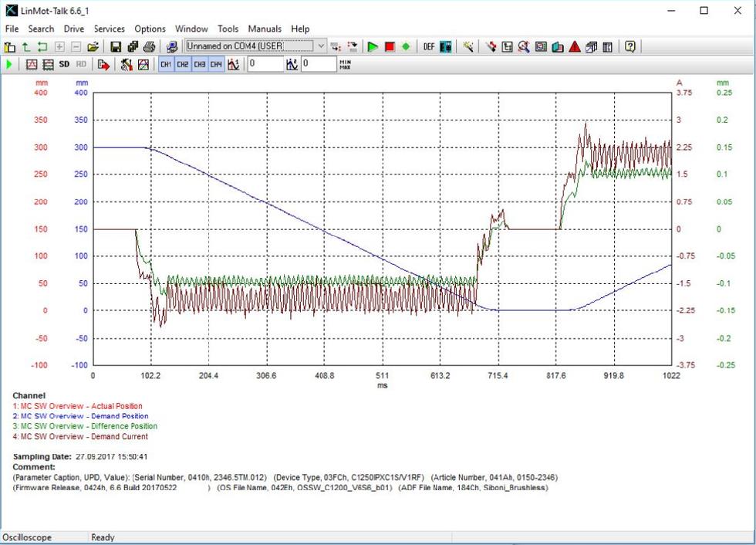Viewport: 756px width, 545px height.
Task: Click the first cursor value input field
Action: (265, 65)
